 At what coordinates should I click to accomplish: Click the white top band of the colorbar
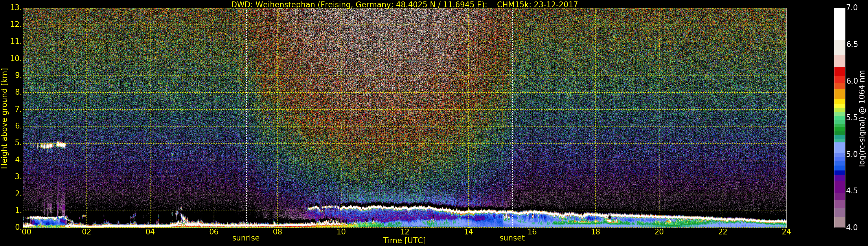click(839, 24)
